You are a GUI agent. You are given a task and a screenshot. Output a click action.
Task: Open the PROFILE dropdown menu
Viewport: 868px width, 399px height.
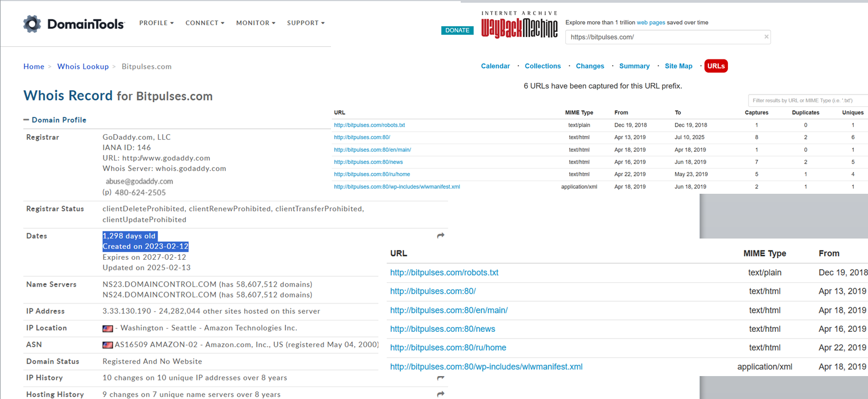pos(156,23)
